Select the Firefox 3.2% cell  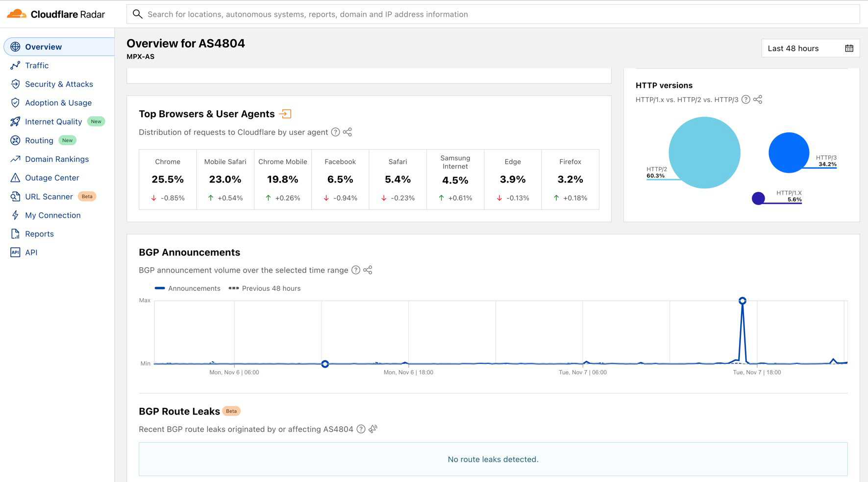pyautogui.click(x=570, y=179)
